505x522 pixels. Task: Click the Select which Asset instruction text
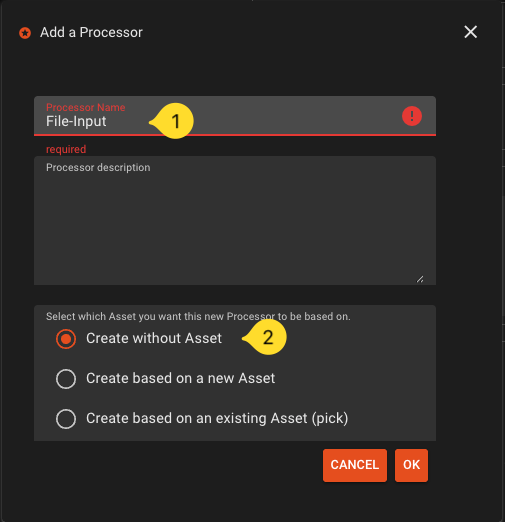(198, 316)
